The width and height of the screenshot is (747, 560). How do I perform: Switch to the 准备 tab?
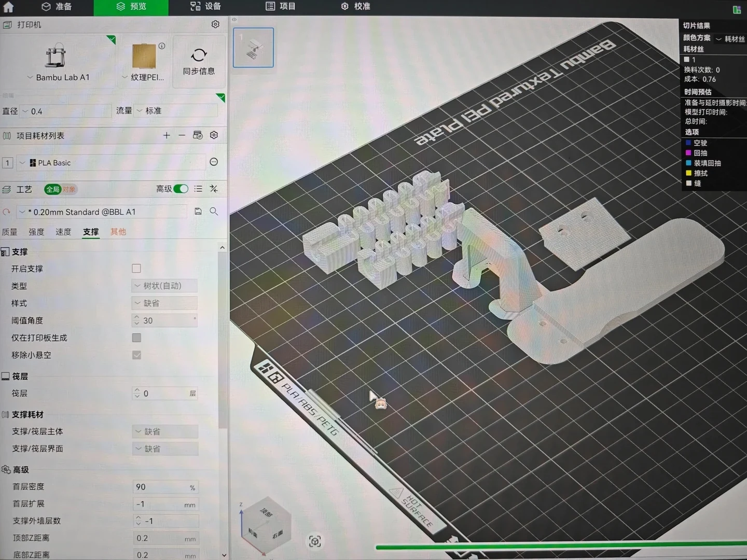coord(57,7)
